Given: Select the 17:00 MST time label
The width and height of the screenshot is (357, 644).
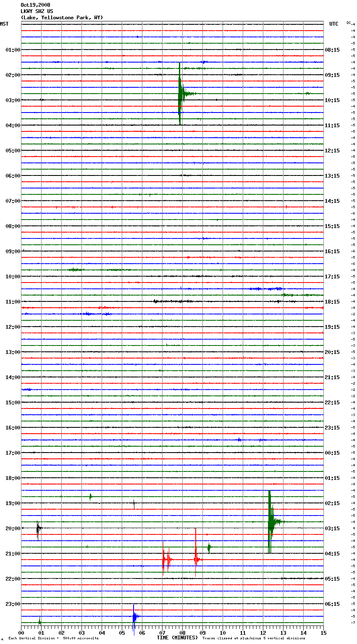Looking at the screenshot, I should click(x=13, y=453).
